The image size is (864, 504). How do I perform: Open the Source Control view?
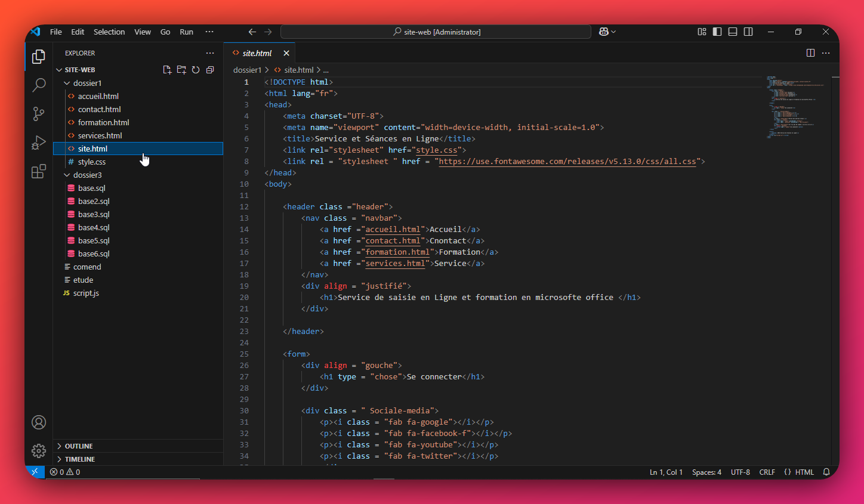click(39, 113)
